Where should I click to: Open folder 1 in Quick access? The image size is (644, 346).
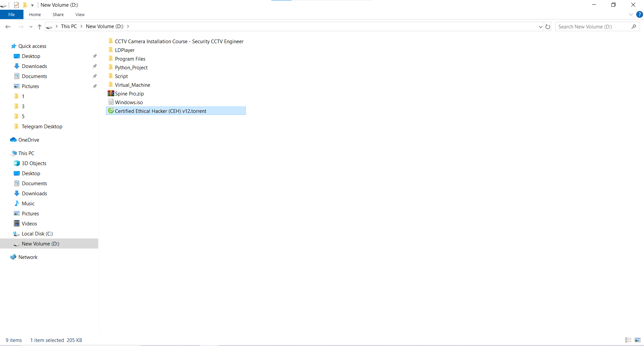(x=23, y=96)
